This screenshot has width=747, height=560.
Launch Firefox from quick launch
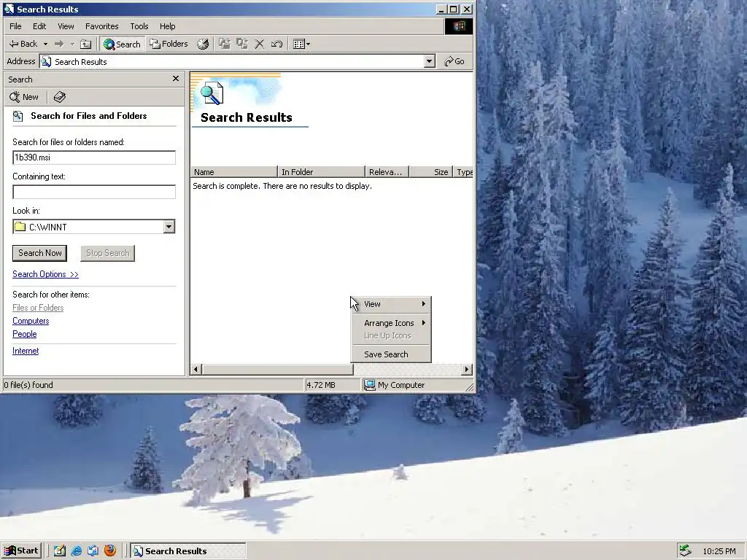tap(110, 551)
